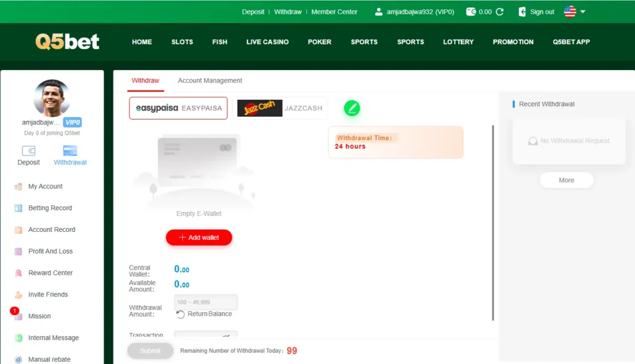Click the Sign out icon in header
Screen dimensions: 635x364
[522, 12]
